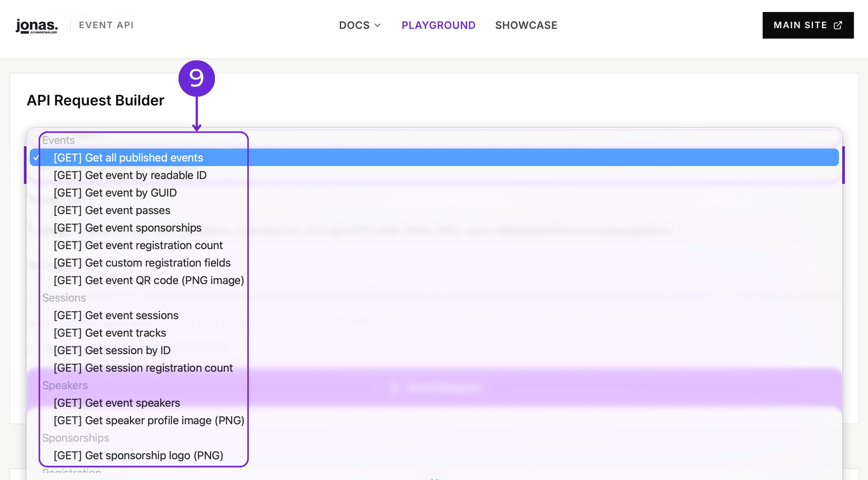
Task: Click the API Request Builder heading
Action: [95, 100]
